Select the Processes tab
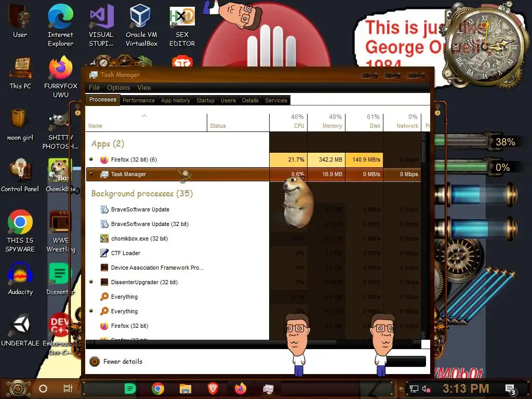This screenshot has height=399, width=532. coord(102,100)
